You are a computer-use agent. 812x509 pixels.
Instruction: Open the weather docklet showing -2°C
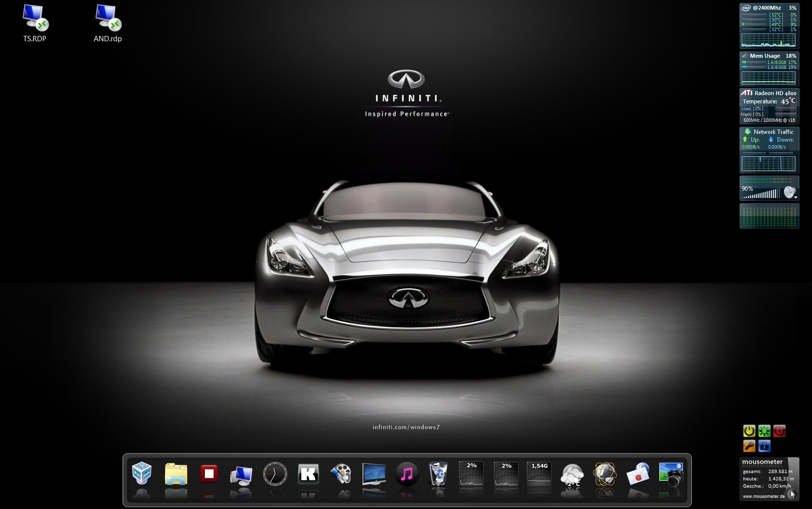572,475
